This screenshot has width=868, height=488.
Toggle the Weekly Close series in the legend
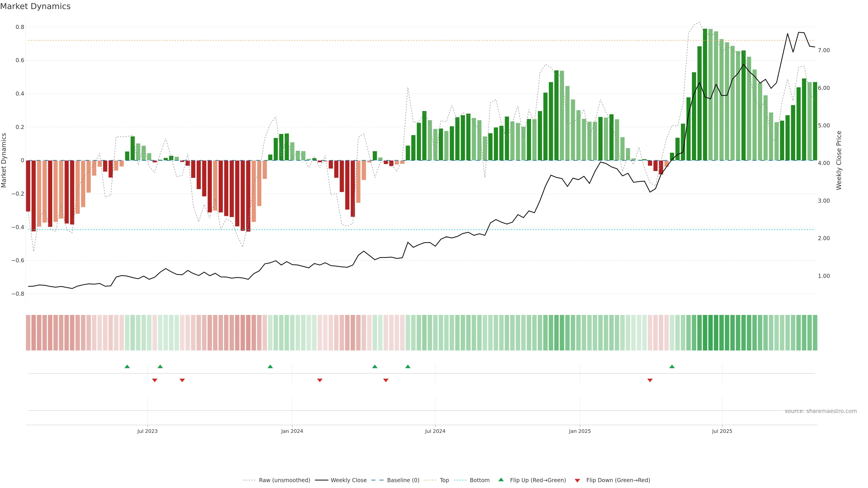[348, 480]
